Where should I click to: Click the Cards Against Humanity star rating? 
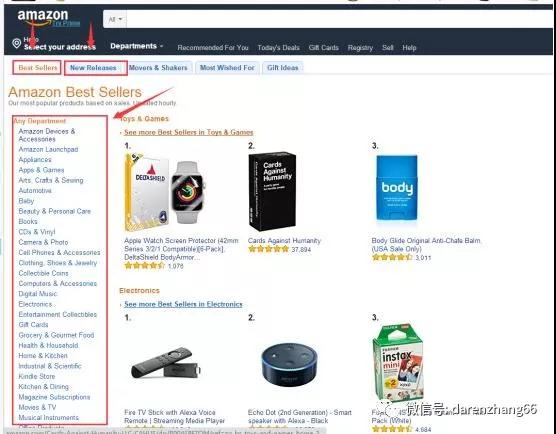[x=268, y=249]
